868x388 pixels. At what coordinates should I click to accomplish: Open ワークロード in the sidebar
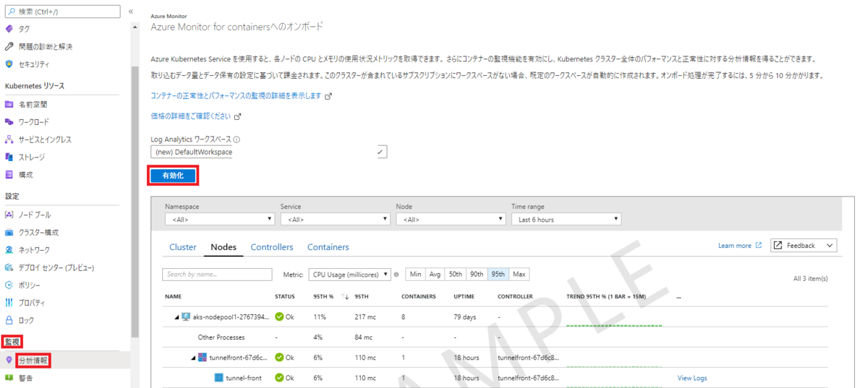(33, 121)
